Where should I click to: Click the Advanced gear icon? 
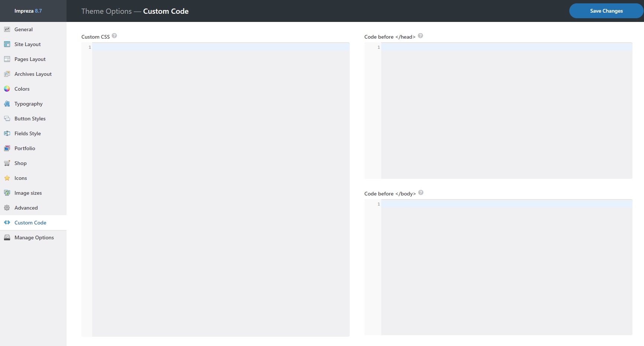point(7,208)
